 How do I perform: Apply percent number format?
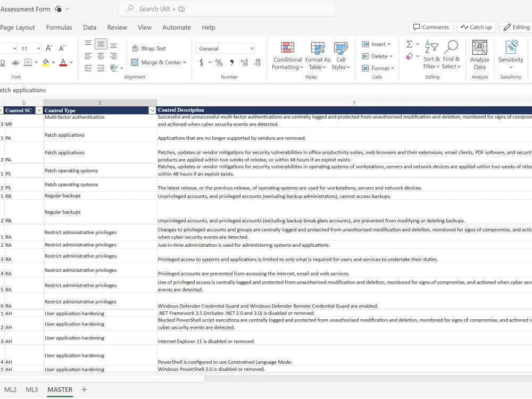[x=219, y=62]
